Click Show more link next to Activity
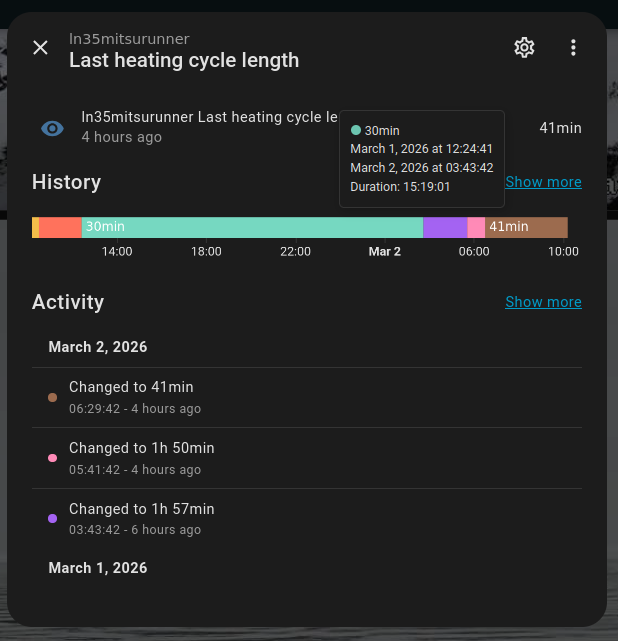This screenshot has width=618, height=641. coord(543,302)
